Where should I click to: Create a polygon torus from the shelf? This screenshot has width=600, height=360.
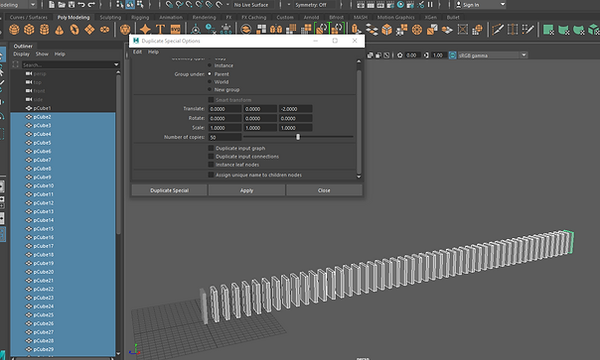click(74, 29)
